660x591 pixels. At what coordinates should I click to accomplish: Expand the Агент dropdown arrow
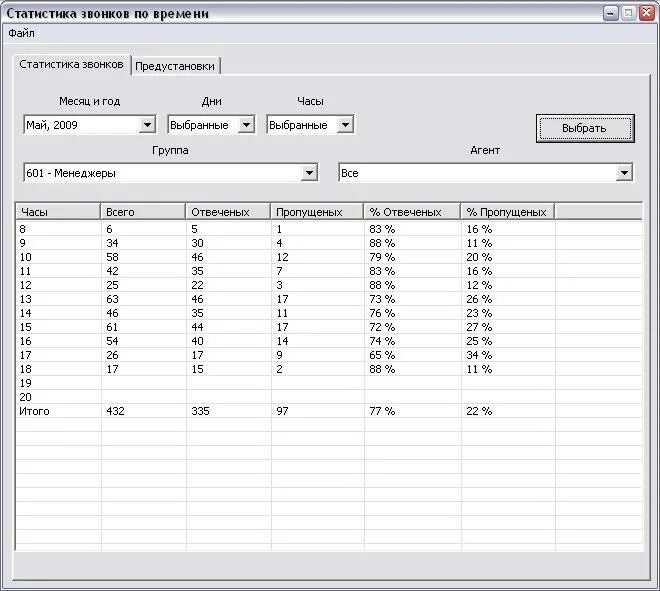coord(624,173)
